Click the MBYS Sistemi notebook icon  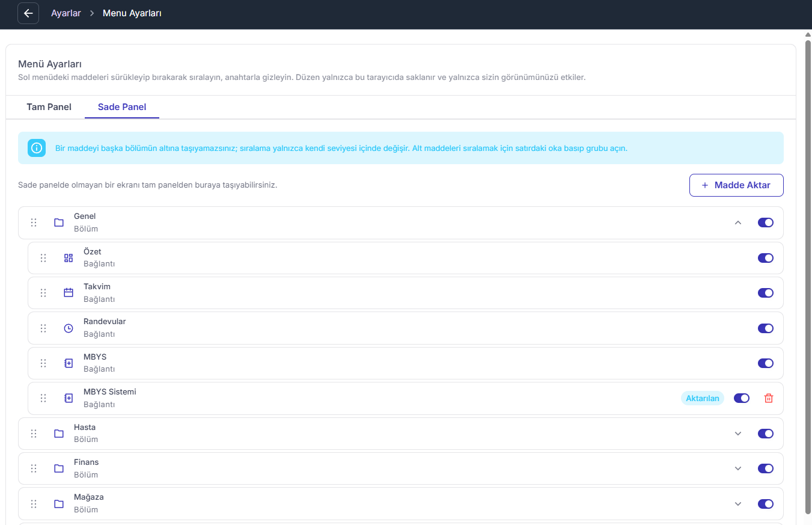69,398
